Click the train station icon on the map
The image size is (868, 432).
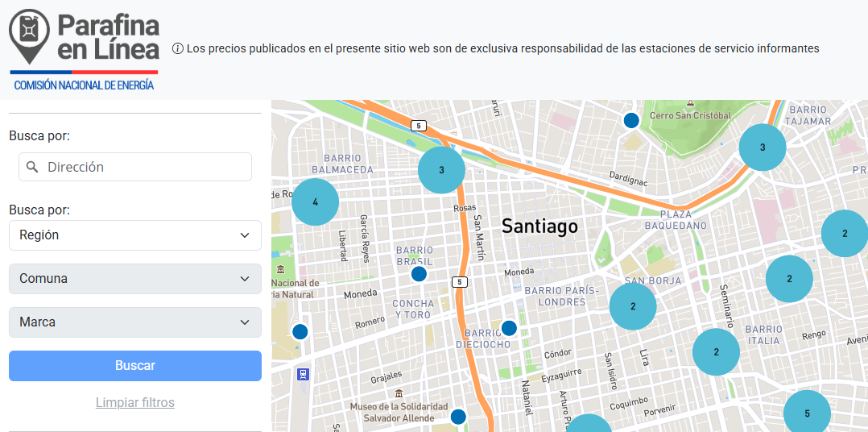[302, 374]
